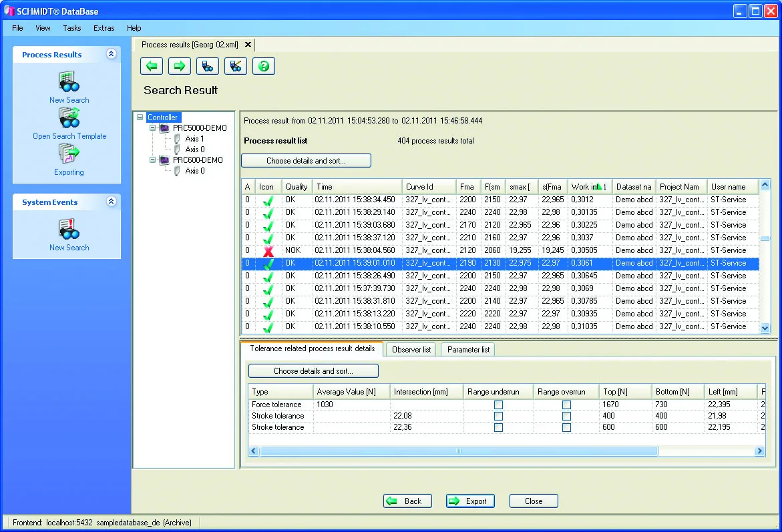Collapse PRC600-DEMO tree node
Viewport: 782px width, 532px height.
pos(153,160)
